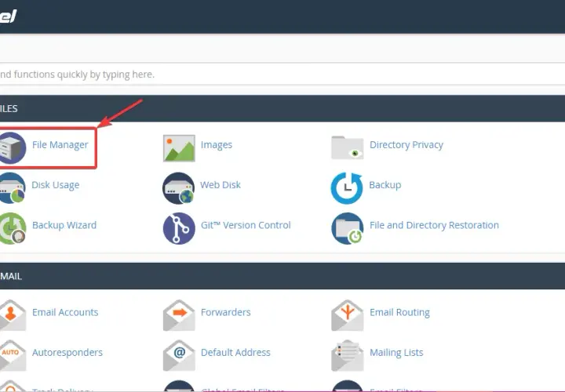Open the Forwarders link
The image size is (565, 392).
pos(226,312)
